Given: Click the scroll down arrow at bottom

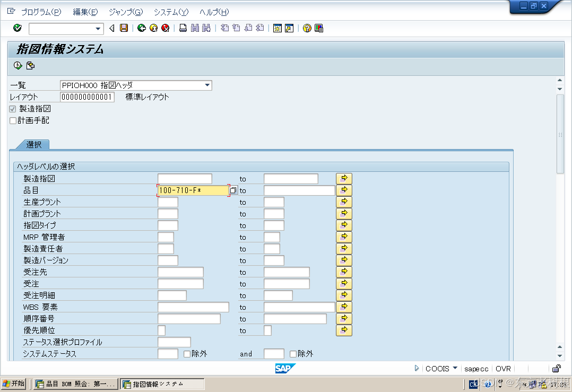Looking at the screenshot, I should pyautogui.click(x=560, y=356).
